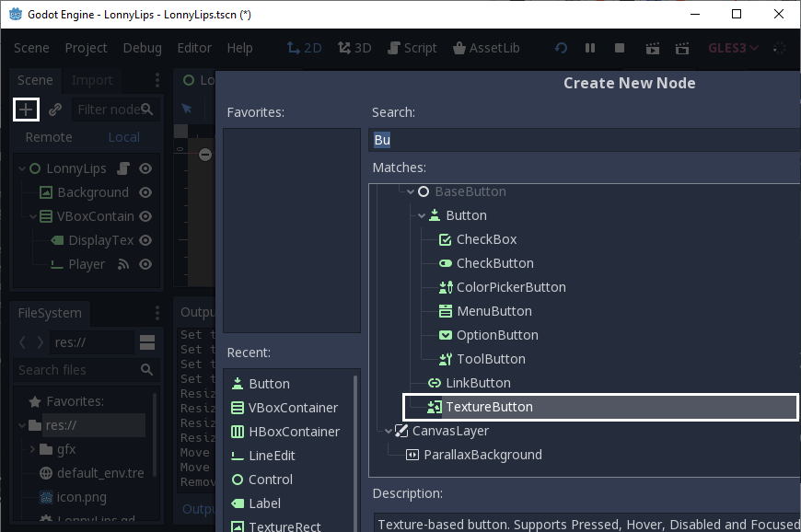Collapse the LonnyLips root node
The height and width of the screenshot is (532, 801).
point(22,168)
